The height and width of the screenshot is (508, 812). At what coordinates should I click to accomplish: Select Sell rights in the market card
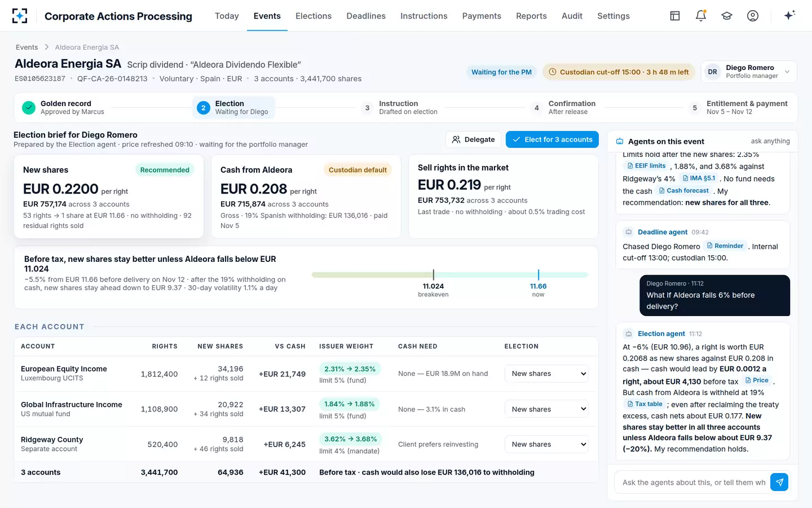[504, 196]
